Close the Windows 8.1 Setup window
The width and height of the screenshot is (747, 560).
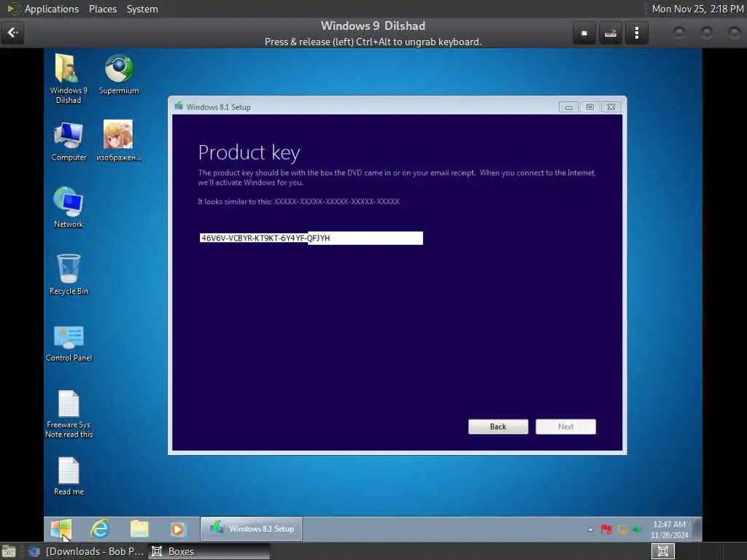(611, 107)
